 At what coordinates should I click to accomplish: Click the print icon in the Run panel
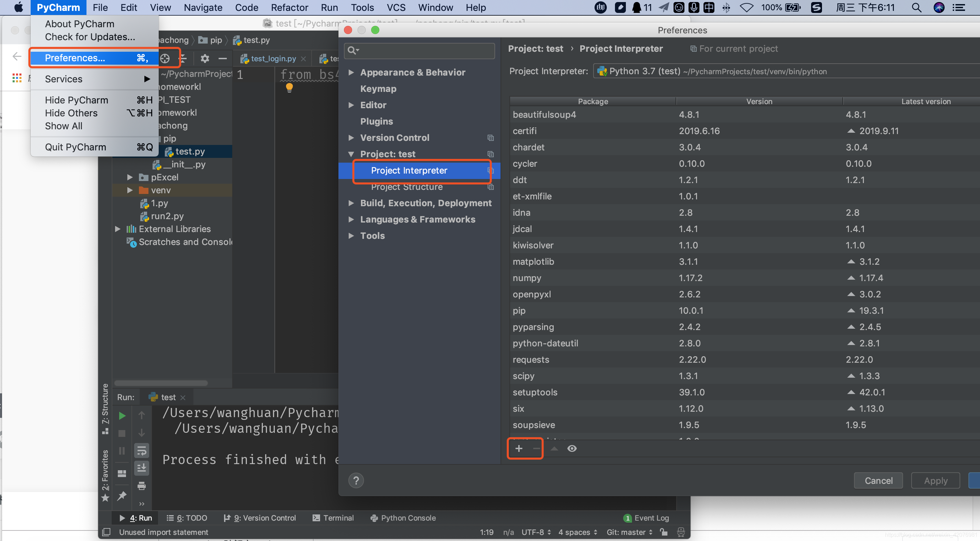[x=142, y=486]
